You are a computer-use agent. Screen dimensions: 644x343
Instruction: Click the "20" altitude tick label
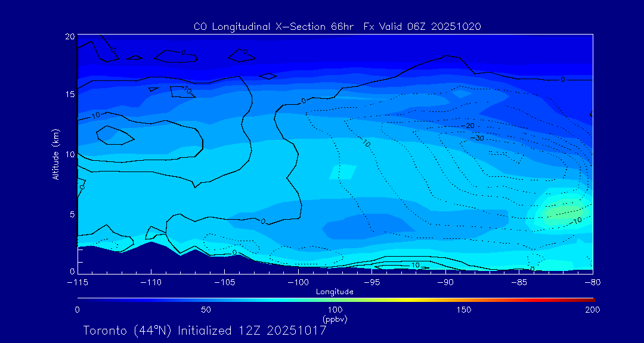coord(69,37)
